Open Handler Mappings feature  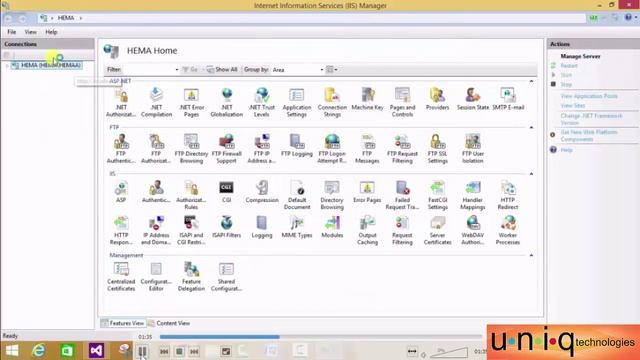pos(473,195)
